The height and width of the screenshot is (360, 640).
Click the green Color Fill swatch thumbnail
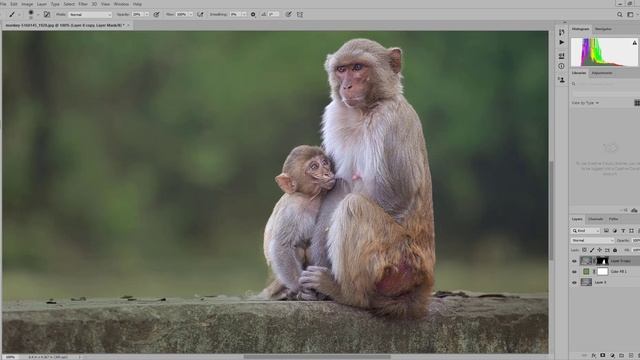(586, 271)
